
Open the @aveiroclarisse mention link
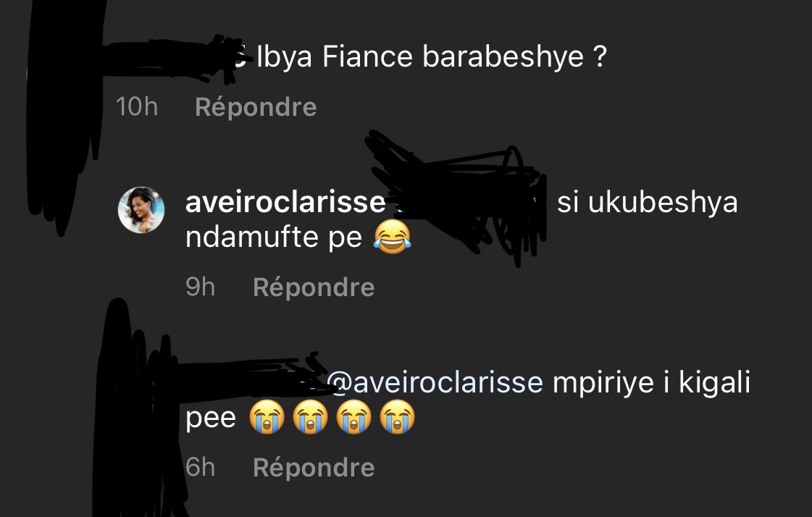(435, 384)
